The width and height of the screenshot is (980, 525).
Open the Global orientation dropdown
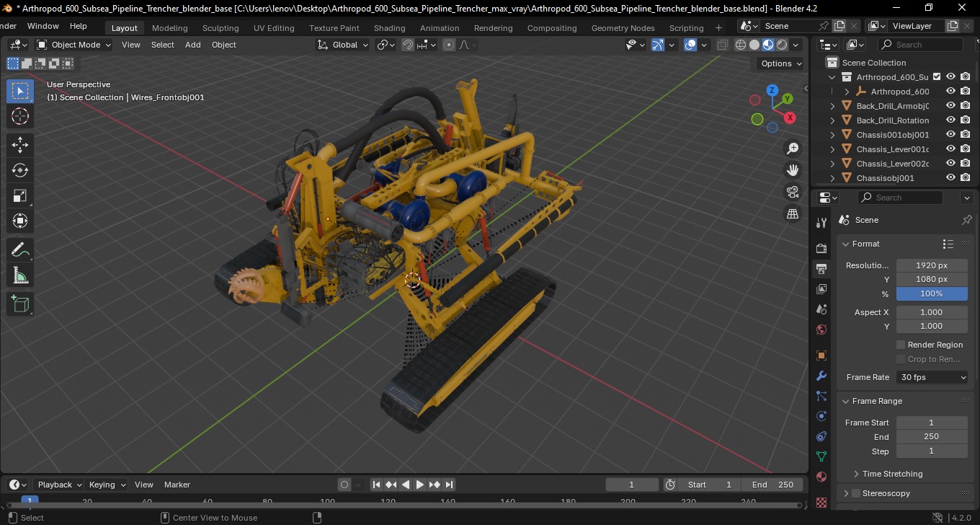pos(343,45)
